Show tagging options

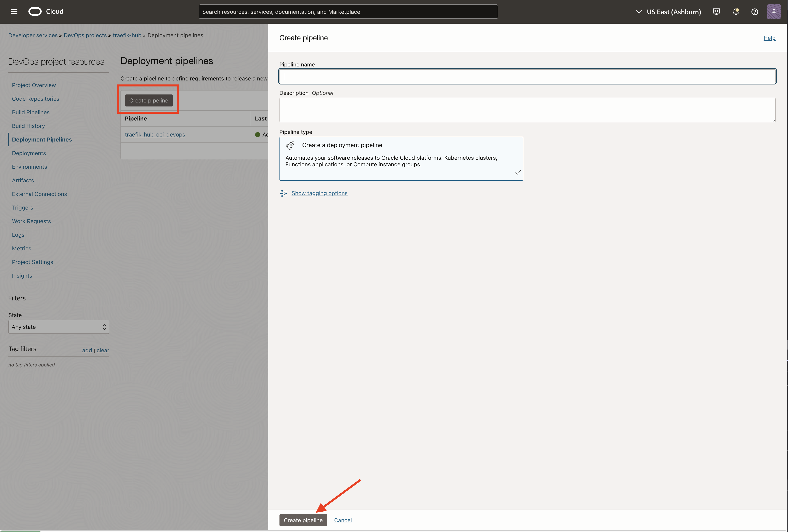[319, 193]
